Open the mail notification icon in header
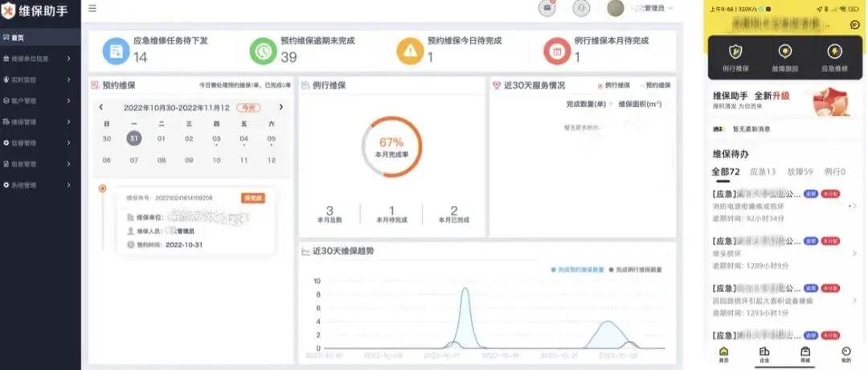This screenshot has height=370, width=868. coord(548,8)
